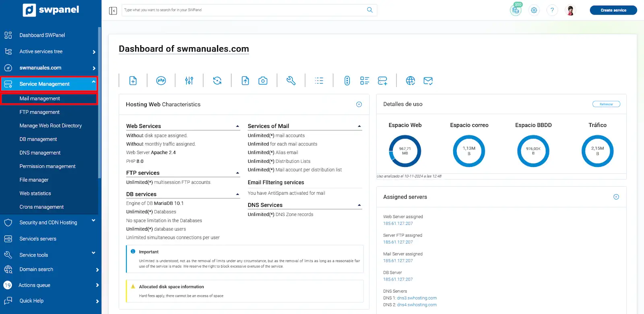
Task: Click the camera snapshot icon
Action: point(263,81)
